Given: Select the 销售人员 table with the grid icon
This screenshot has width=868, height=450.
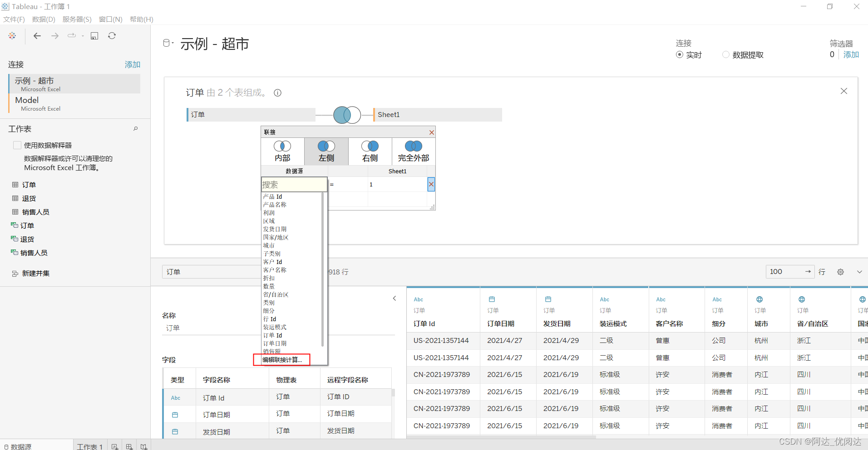Looking at the screenshot, I should pyautogui.click(x=31, y=212).
